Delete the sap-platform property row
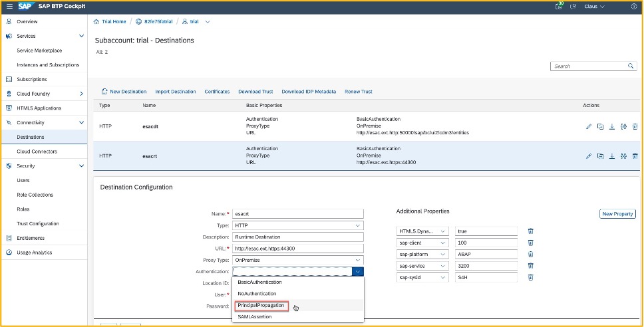The image size is (644, 327). (530, 255)
